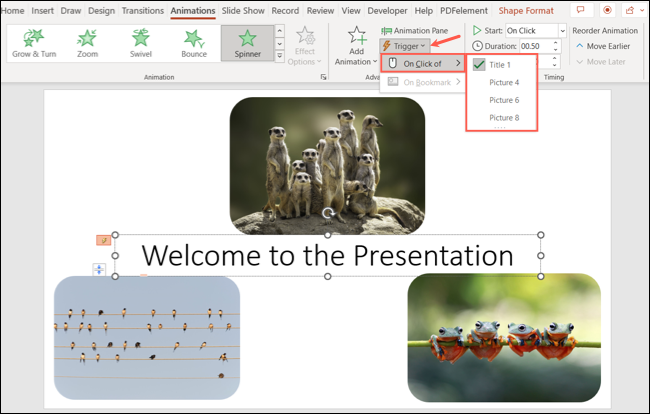Viewport: 650px width, 414px height.
Task: Click the autofit options icon beside title
Action: pos(99,270)
